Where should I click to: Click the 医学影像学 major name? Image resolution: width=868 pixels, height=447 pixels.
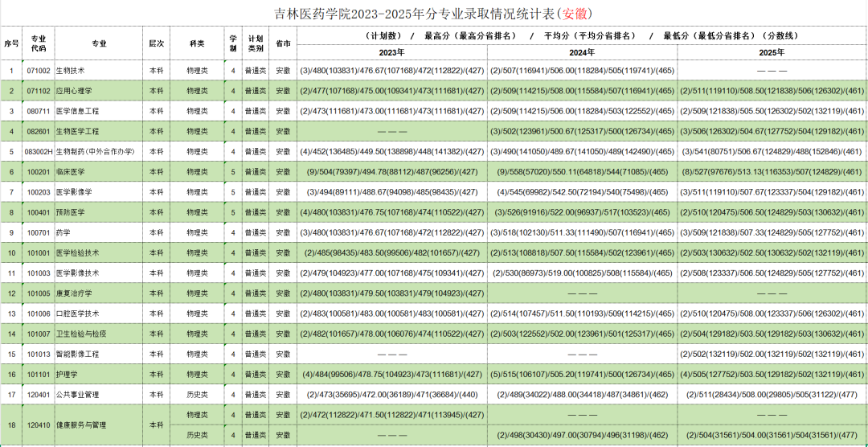tap(74, 192)
